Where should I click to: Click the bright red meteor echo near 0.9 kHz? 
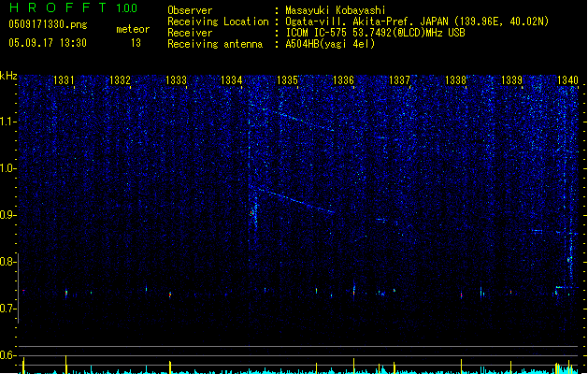pyautogui.click(x=252, y=213)
